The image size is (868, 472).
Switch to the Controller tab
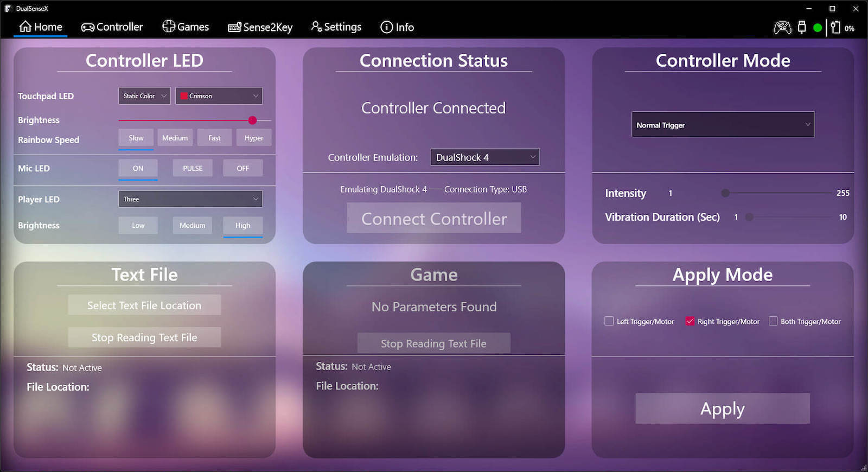[112, 27]
